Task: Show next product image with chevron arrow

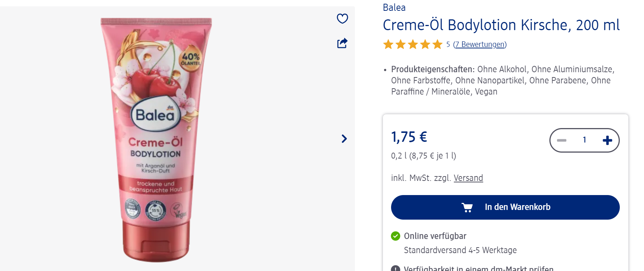Action: tap(344, 139)
